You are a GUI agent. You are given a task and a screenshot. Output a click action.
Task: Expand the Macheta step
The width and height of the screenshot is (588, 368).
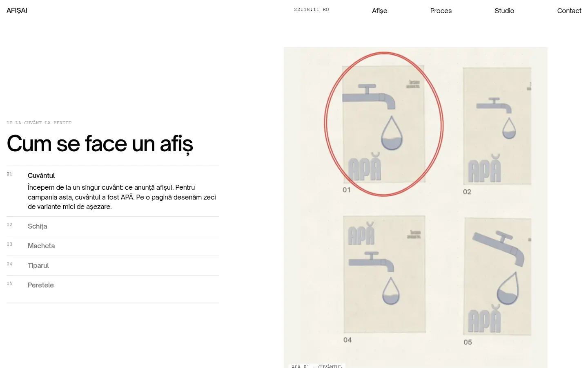click(x=113, y=246)
